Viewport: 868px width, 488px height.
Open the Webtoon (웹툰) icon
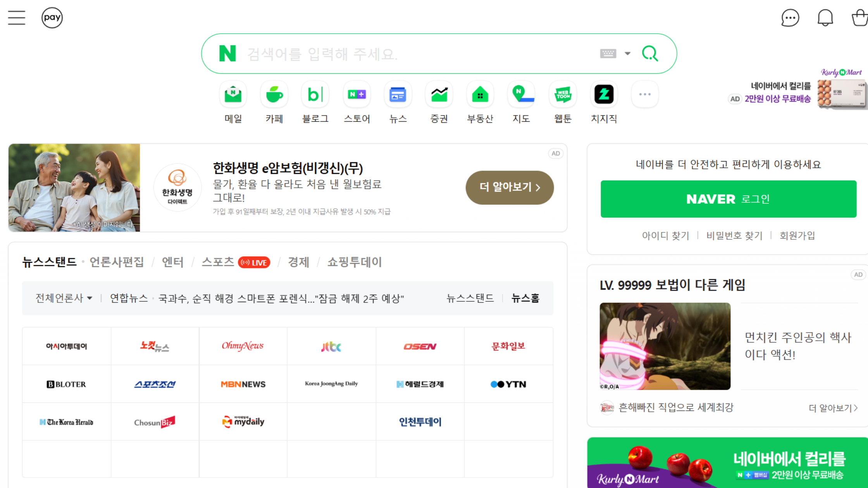click(563, 95)
